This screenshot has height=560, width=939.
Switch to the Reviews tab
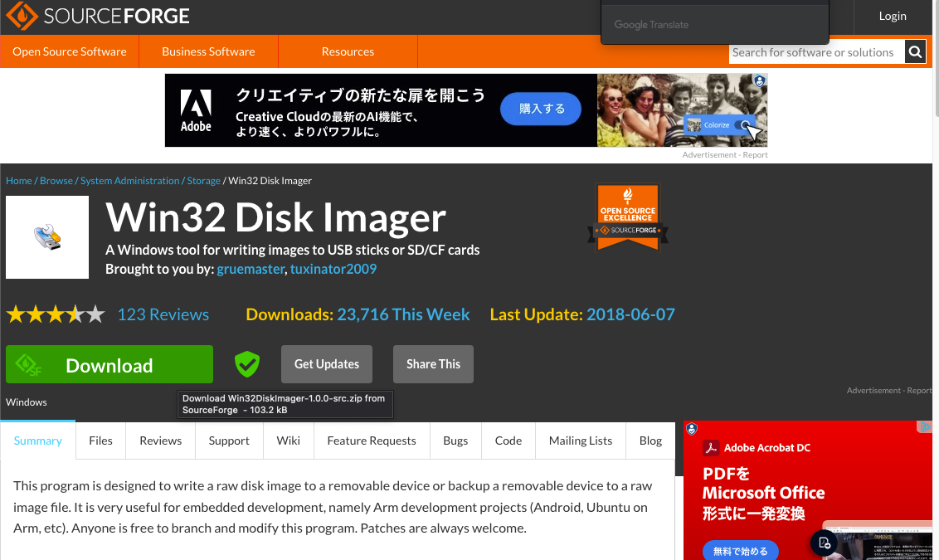[160, 441]
